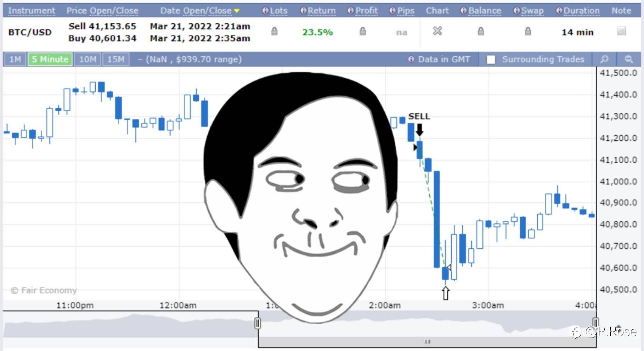Zoom out of the chart with the magnifier
The height and width of the screenshot is (351, 644).
(x=629, y=59)
